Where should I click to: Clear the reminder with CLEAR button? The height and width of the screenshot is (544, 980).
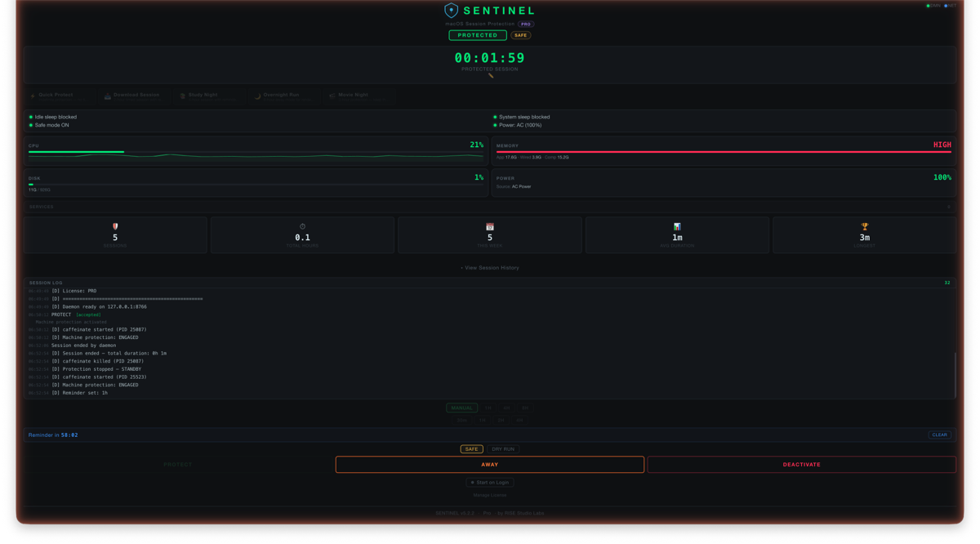940,435
